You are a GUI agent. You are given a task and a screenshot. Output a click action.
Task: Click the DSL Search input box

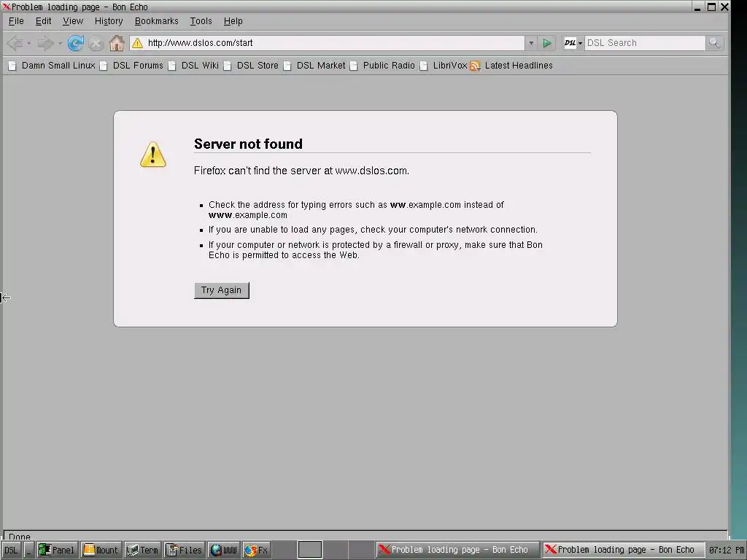coord(645,43)
